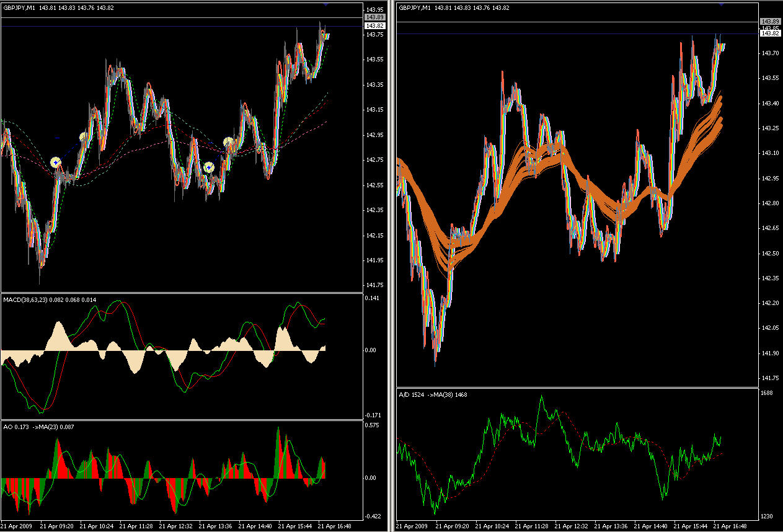Click the A/D 1524 ->MA(38) indicator label
The height and width of the screenshot is (532, 783).
431,394
